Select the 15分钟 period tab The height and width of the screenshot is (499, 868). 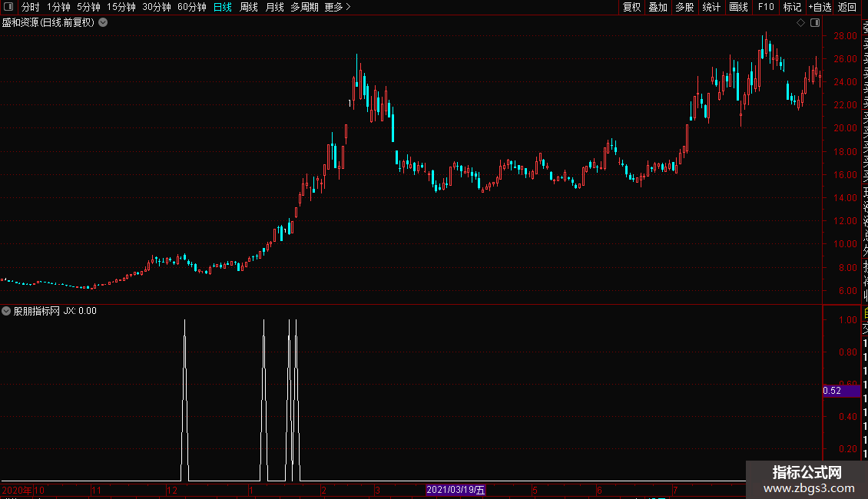point(121,7)
